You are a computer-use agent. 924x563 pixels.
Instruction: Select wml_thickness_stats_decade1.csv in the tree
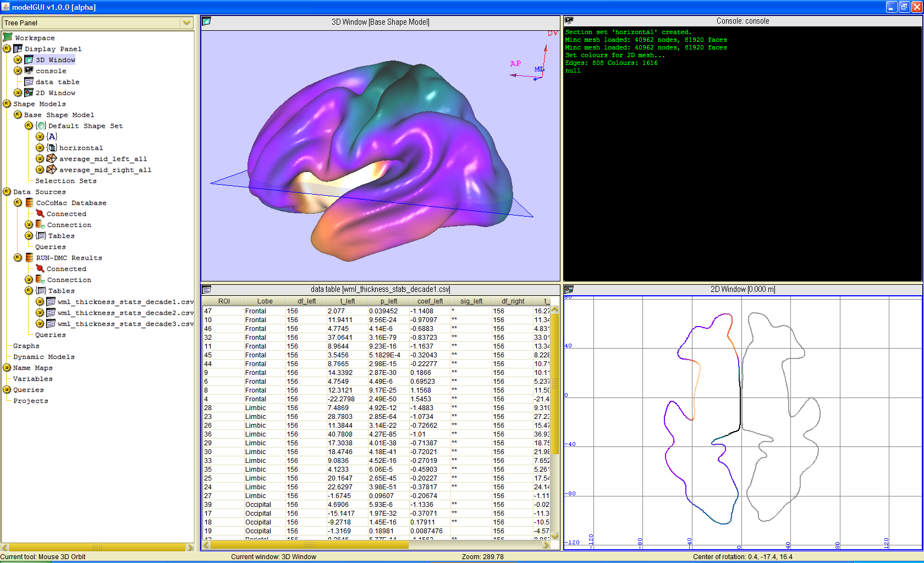point(125,302)
